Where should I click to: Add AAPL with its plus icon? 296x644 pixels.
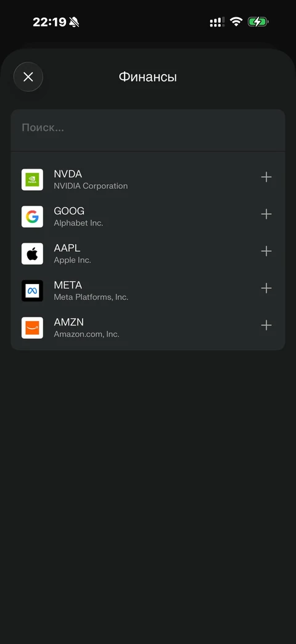click(266, 251)
